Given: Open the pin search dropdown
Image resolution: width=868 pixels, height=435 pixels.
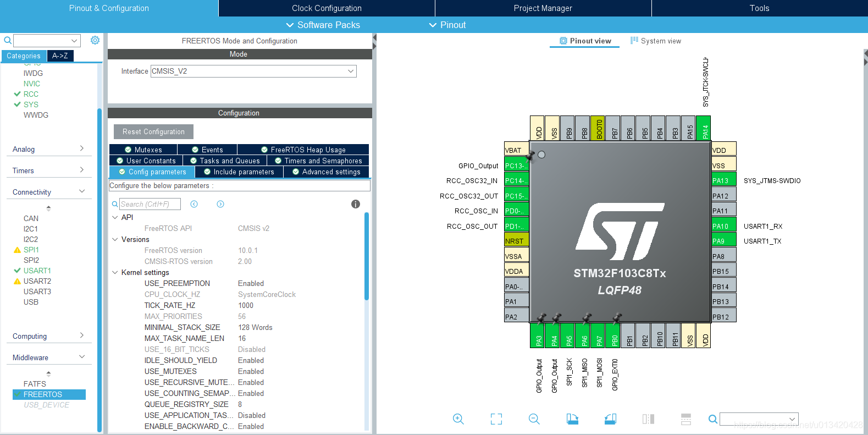Looking at the screenshot, I should click(x=792, y=419).
